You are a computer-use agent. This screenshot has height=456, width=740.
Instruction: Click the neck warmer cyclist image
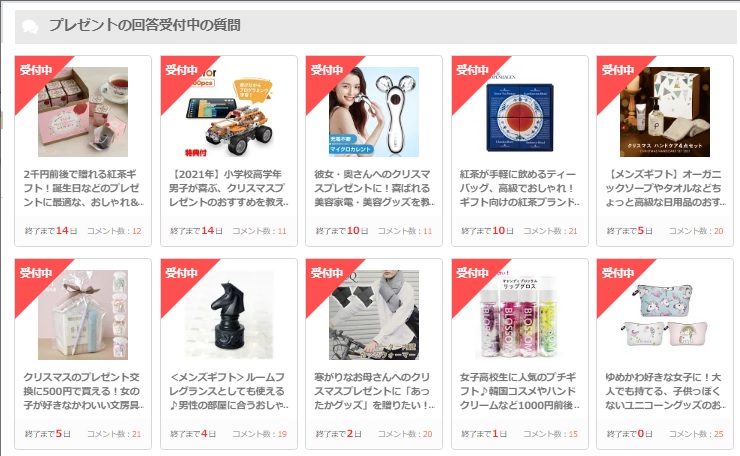click(x=374, y=315)
